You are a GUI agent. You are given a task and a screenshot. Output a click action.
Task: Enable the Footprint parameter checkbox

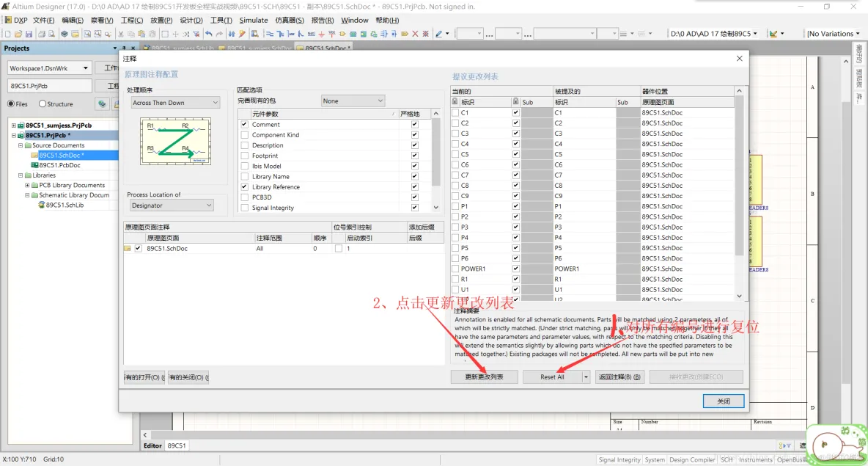tap(244, 156)
